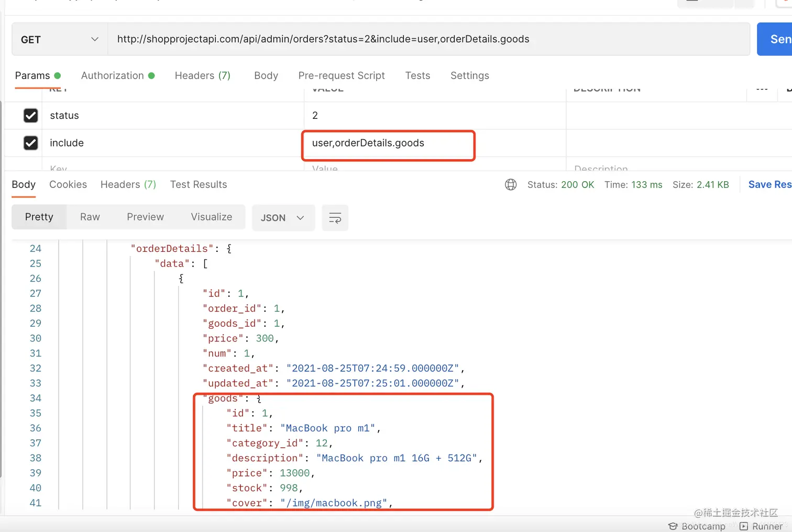Select the Raw view

click(90, 217)
